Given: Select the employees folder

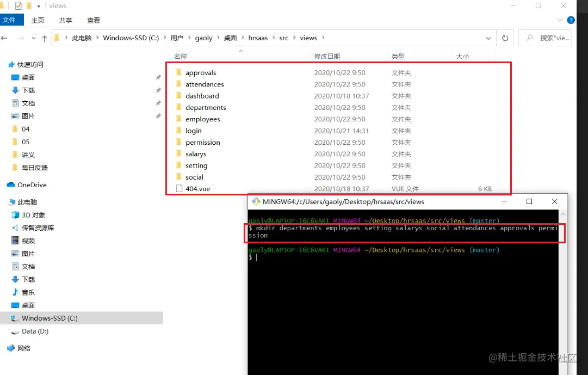Looking at the screenshot, I should pyautogui.click(x=202, y=119).
